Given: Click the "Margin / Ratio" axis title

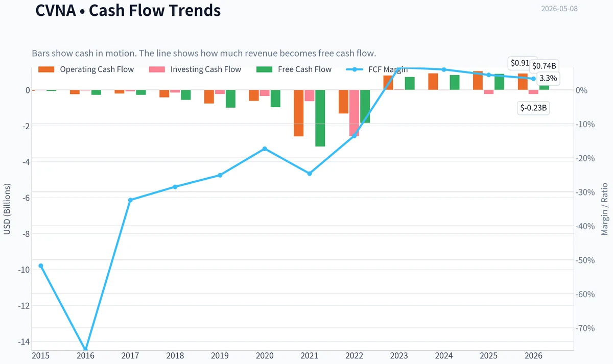Looking at the screenshot, I should point(605,208).
